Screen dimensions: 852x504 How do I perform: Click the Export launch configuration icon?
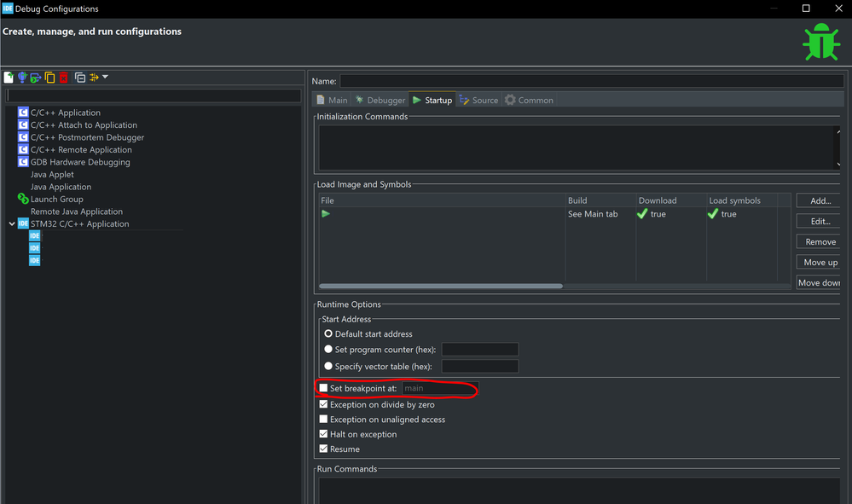36,78
